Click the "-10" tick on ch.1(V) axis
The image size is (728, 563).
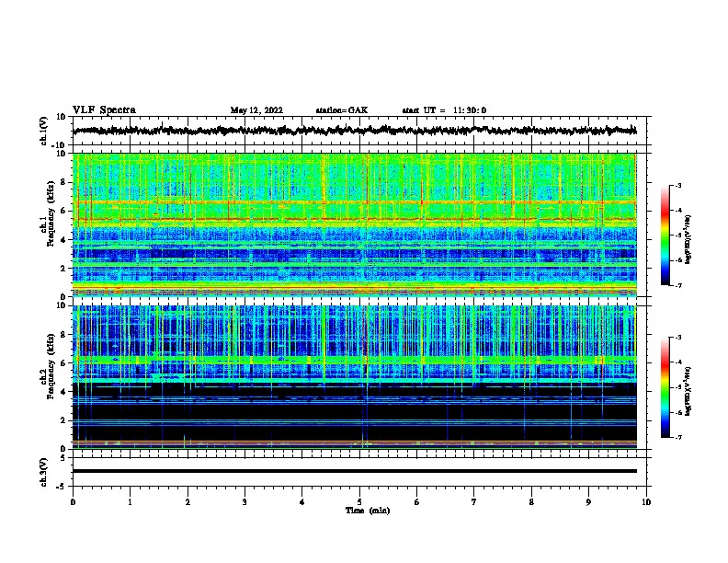click(x=60, y=145)
